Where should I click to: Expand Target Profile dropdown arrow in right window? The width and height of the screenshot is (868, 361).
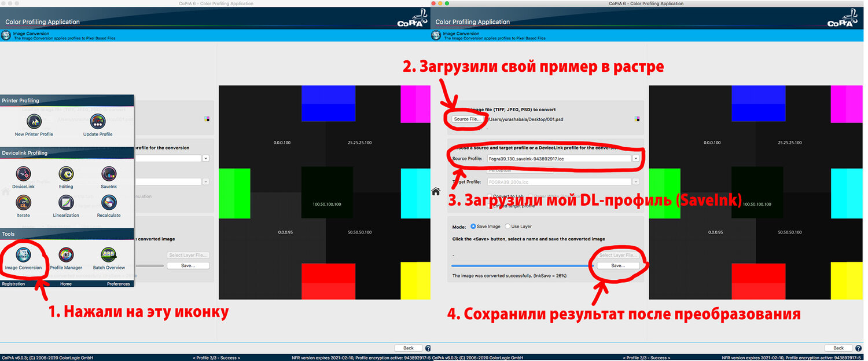[636, 181]
